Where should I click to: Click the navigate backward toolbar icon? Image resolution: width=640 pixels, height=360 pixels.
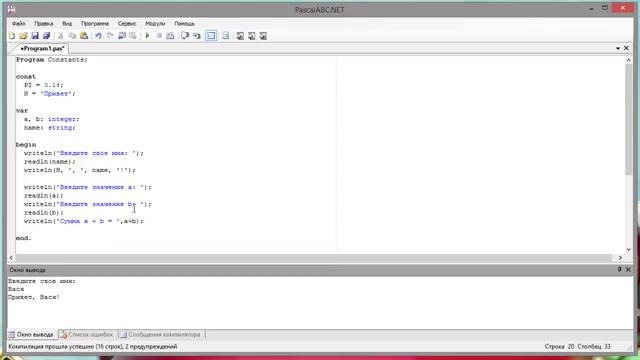[x=122, y=36]
